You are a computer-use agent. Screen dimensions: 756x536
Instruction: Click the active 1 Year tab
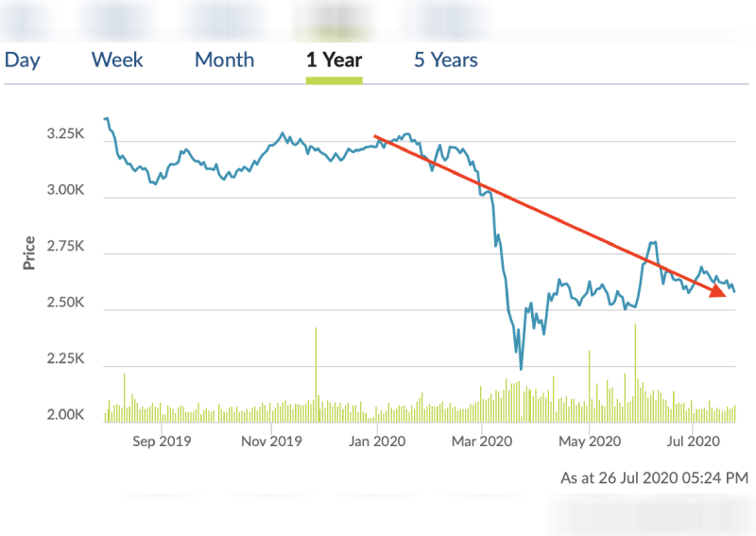(334, 60)
